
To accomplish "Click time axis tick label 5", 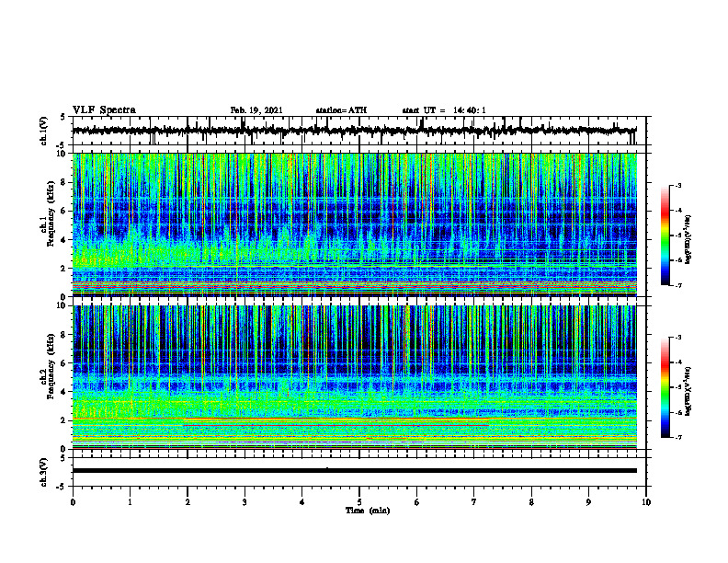I will (x=359, y=502).
